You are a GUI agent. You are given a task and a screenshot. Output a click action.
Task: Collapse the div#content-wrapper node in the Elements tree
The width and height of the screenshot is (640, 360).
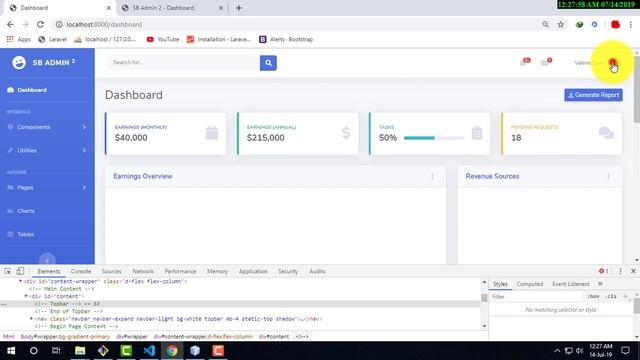(x=20, y=281)
